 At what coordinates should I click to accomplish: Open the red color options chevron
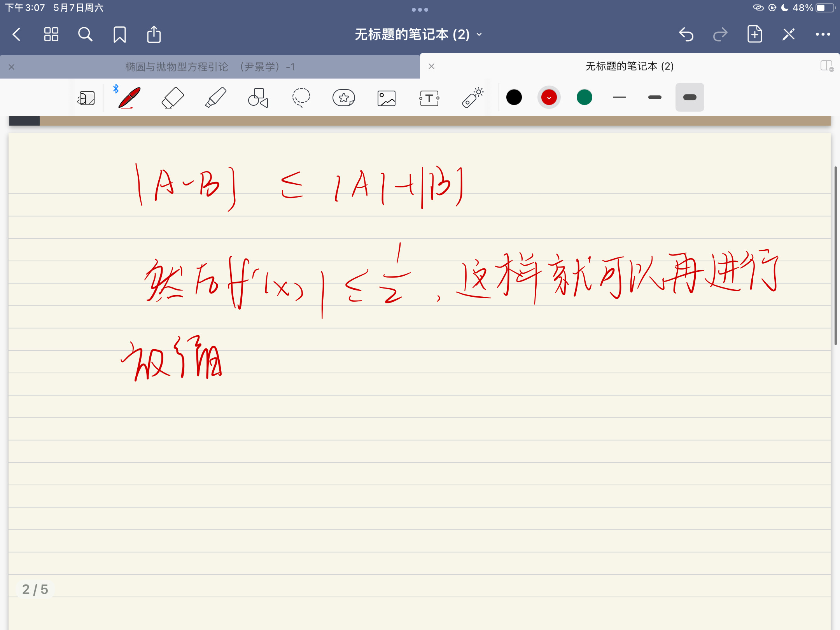[x=549, y=98]
